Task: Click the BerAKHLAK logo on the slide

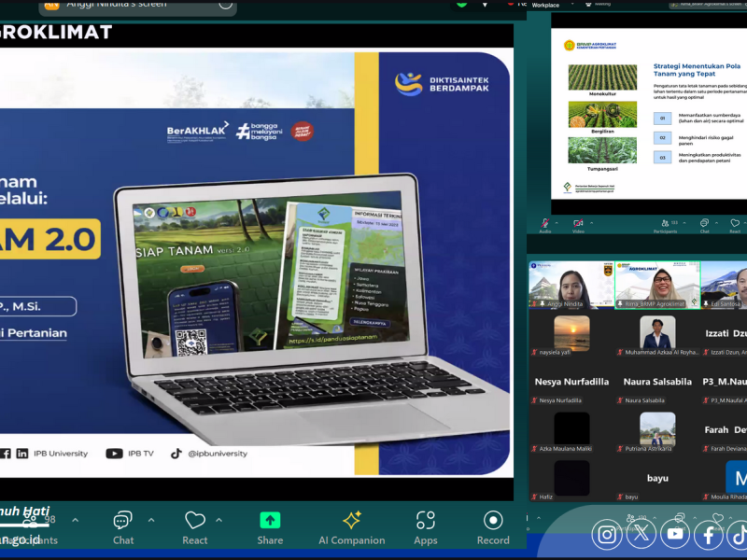Action: click(x=197, y=132)
